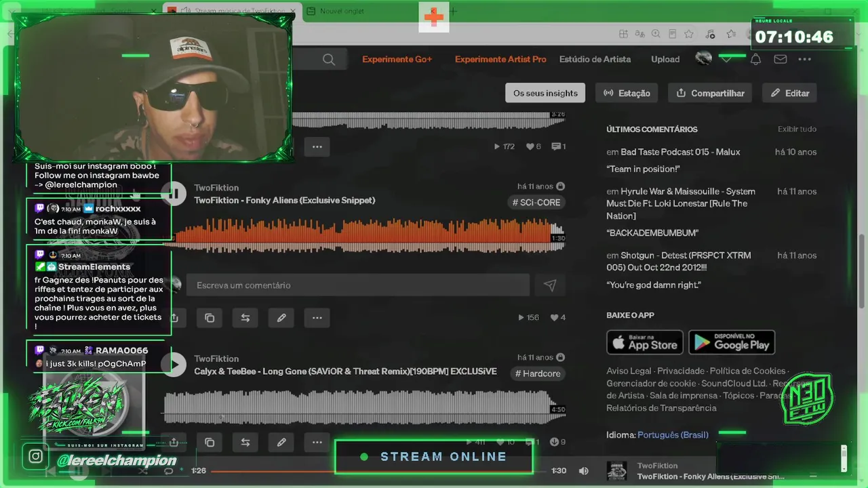
Task: Switch to the Stream música de TwoFiktion tab
Action: [232, 11]
